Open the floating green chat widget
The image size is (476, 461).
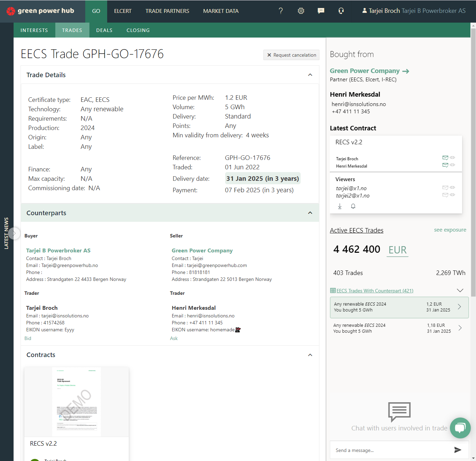tap(460, 428)
